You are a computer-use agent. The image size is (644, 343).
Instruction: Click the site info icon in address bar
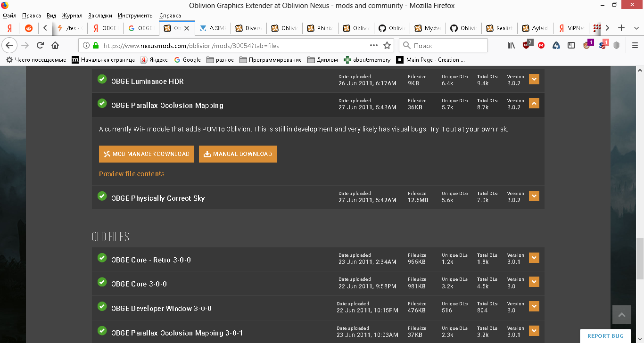(x=86, y=46)
